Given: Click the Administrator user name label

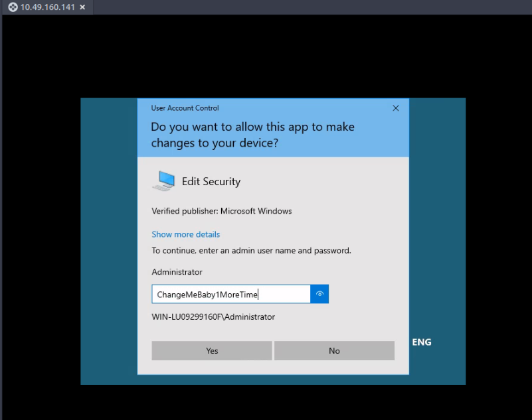Looking at the screenshot, I should 177,272.
